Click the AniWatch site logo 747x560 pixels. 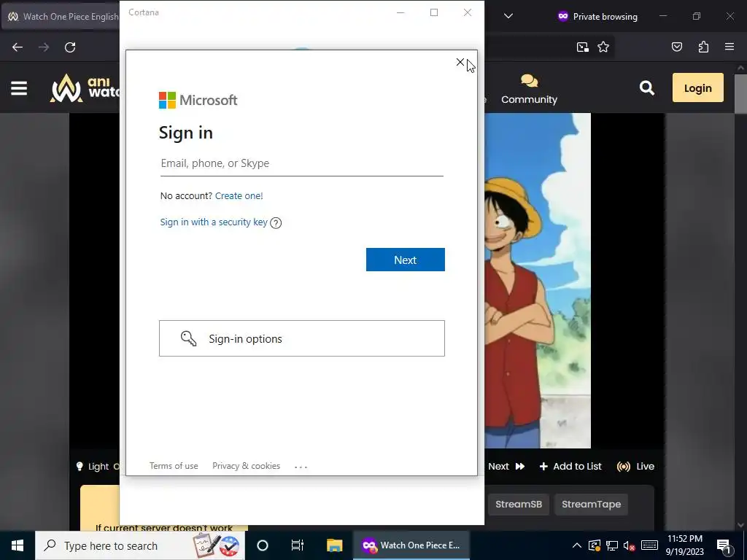85,88
